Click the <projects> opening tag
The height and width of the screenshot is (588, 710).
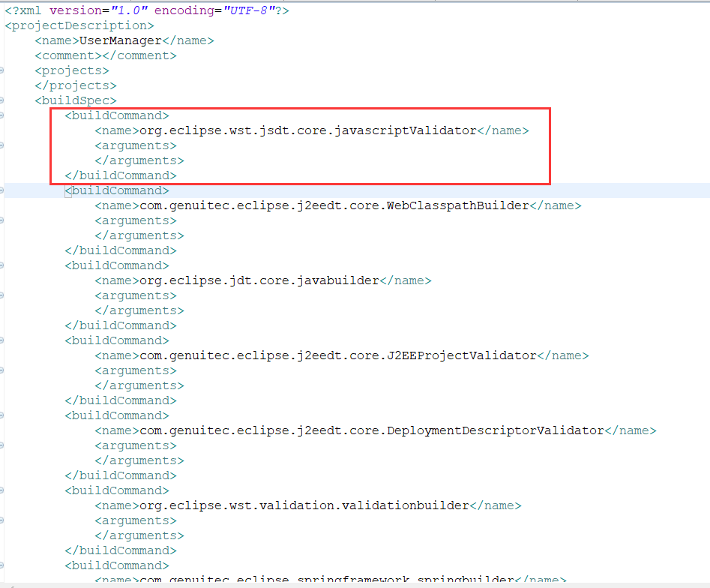pyautogui.click(x=72, y=70)
